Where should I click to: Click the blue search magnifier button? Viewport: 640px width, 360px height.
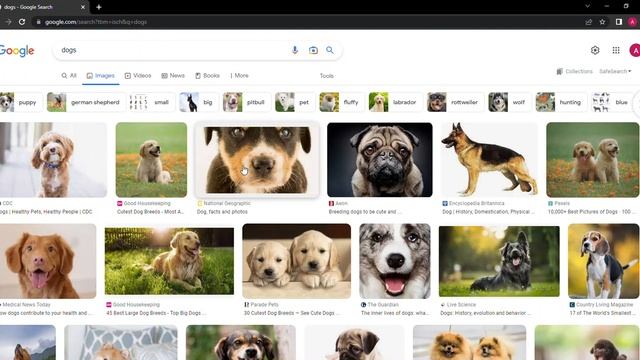(330, 50)
